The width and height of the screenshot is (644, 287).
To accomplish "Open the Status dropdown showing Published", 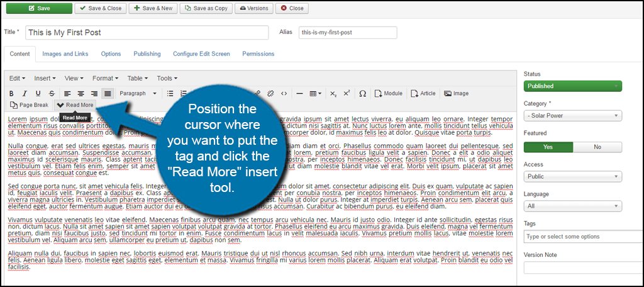I will pos(573,86).
